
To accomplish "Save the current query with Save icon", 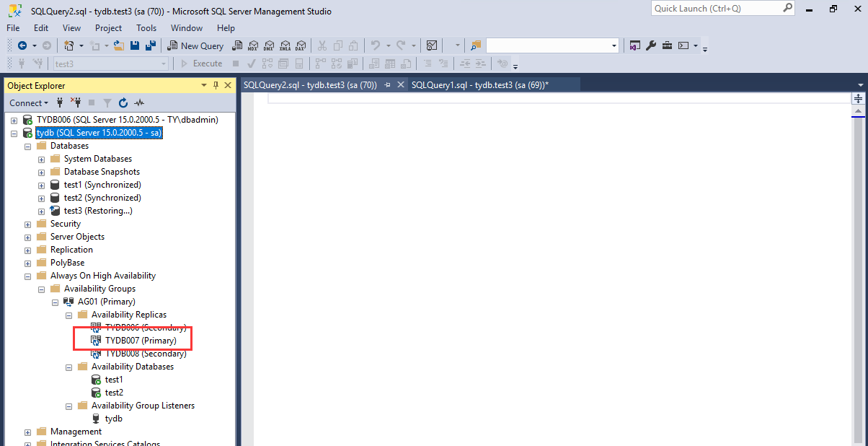I will point(135,45).
